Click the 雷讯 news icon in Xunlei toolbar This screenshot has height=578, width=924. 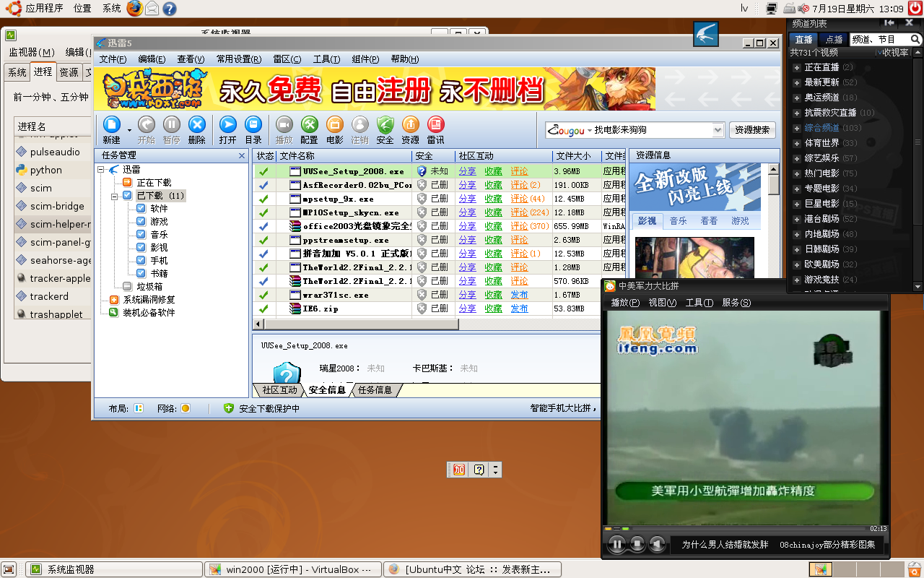[436, 124]
